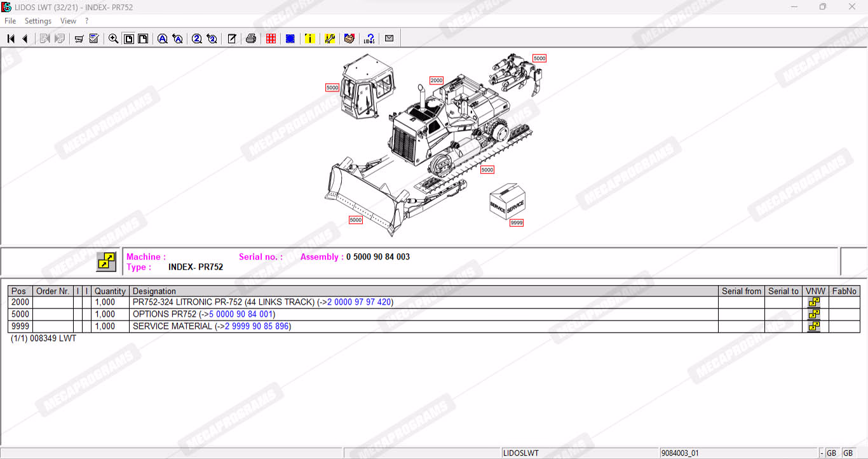The width and height of the screenshot is (868, 459).
Task: Click the red grid icon
Action: [271, 39]
